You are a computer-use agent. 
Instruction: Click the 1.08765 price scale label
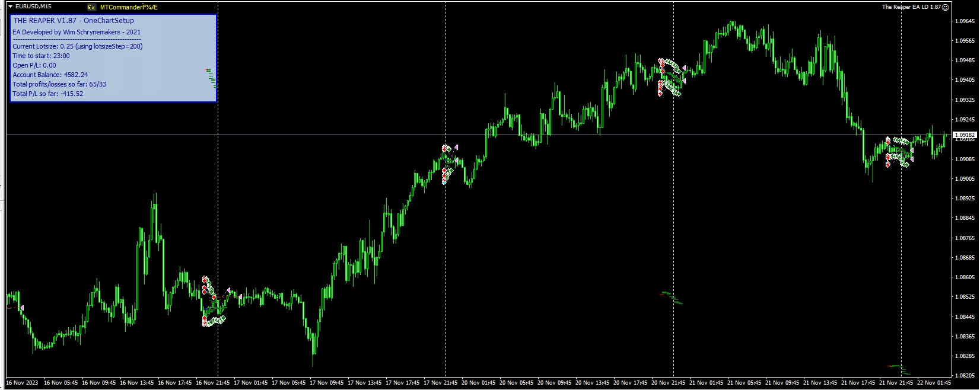pyautogui.click(x=965, y=238)
